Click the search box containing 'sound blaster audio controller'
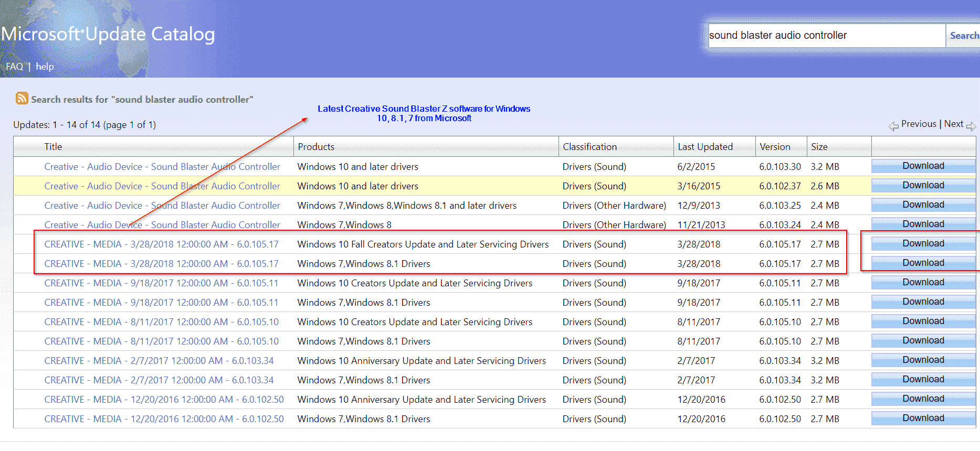 tap(827, 36)
